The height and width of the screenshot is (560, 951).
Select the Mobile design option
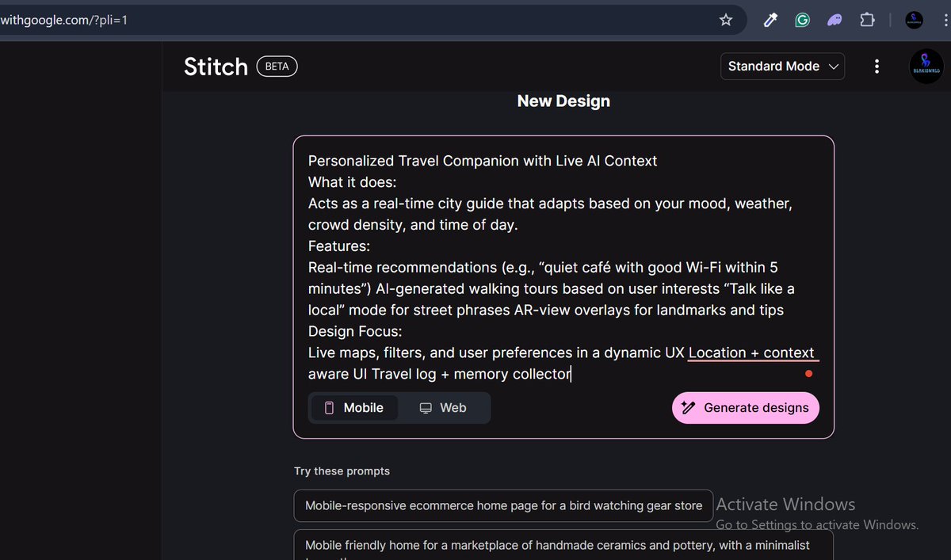354,408
